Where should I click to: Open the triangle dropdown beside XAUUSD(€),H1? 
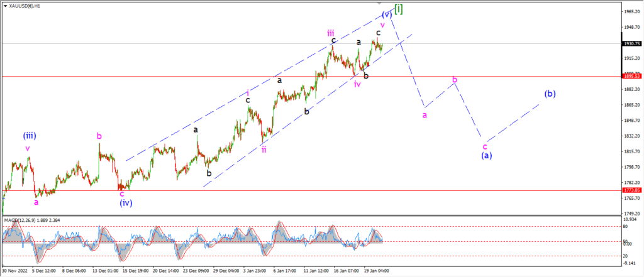point(6,6)
